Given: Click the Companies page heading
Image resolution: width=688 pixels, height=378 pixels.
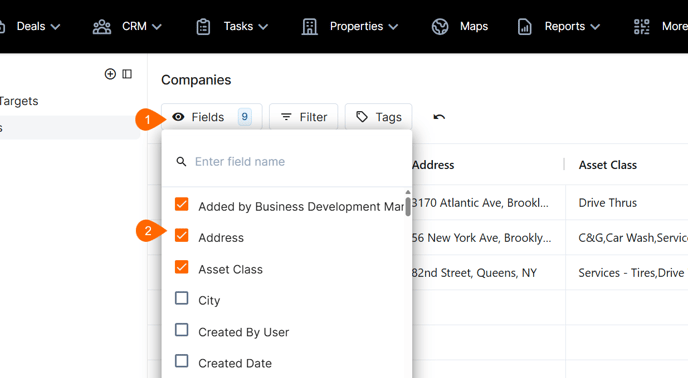Looking at the screenshot, I should [196, 80].
